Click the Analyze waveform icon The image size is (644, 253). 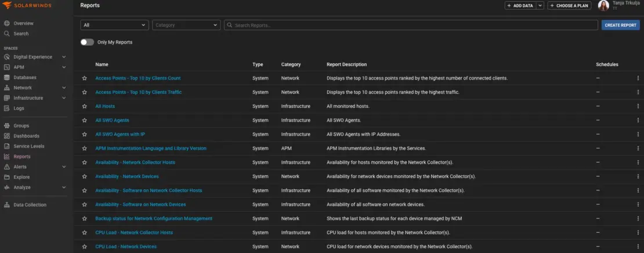pos(6,187)
